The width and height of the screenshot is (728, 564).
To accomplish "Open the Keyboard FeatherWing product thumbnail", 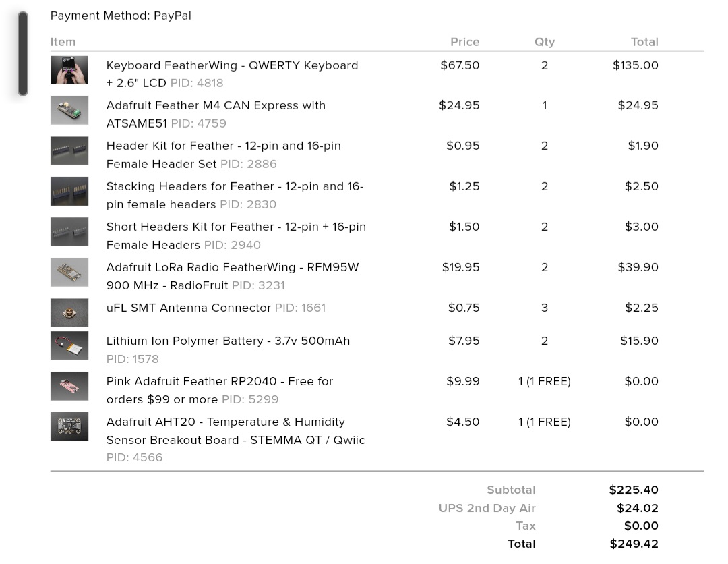I will coord(69,70).
